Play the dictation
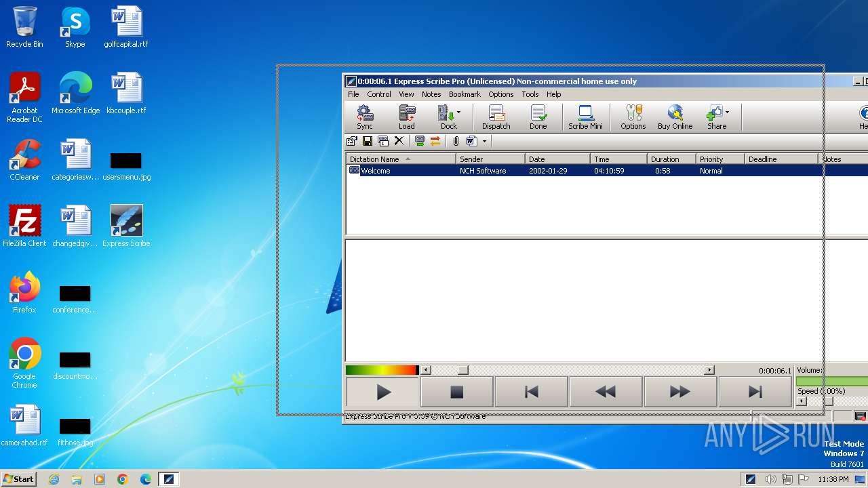Screen dimensions: 868x488 [x=383, y=392]
